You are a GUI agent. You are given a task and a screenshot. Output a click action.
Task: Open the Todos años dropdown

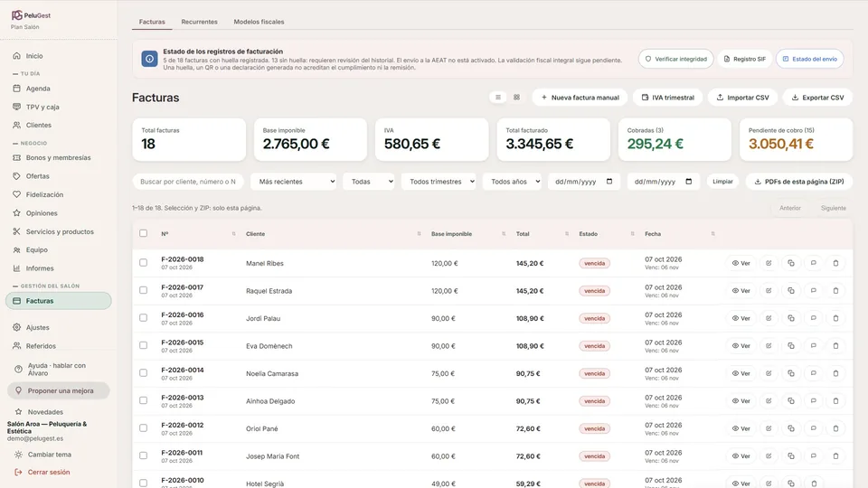point(512,182)
